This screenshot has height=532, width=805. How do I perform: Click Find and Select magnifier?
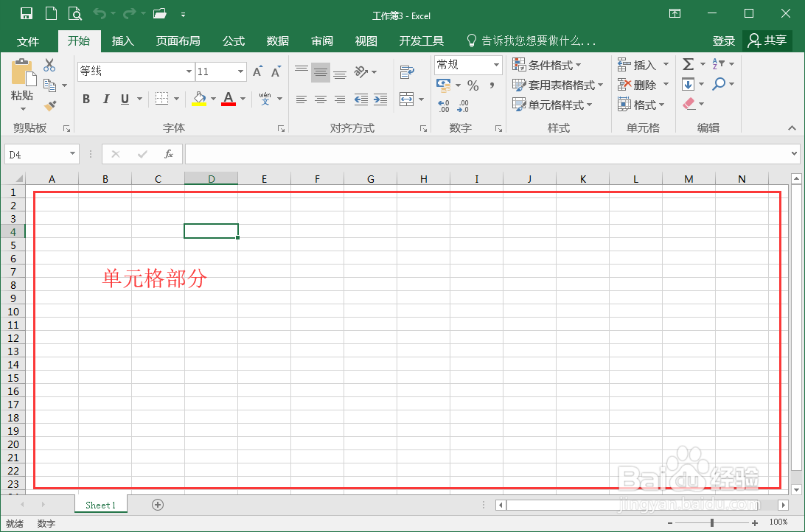tap(719, 83)
